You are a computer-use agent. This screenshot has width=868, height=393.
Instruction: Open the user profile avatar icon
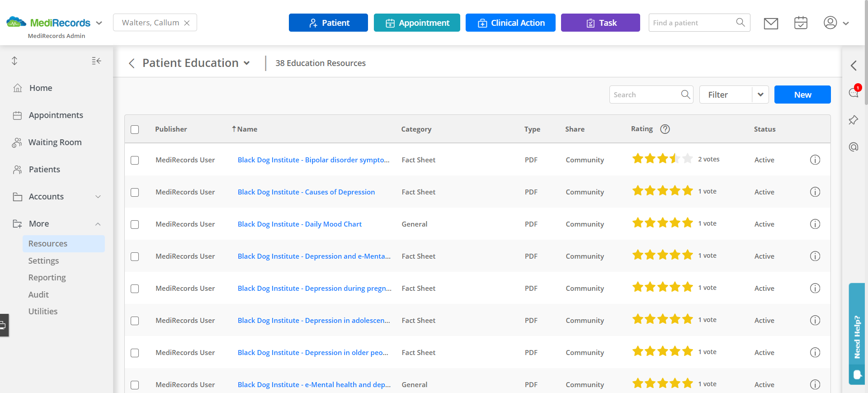(830, 23)
